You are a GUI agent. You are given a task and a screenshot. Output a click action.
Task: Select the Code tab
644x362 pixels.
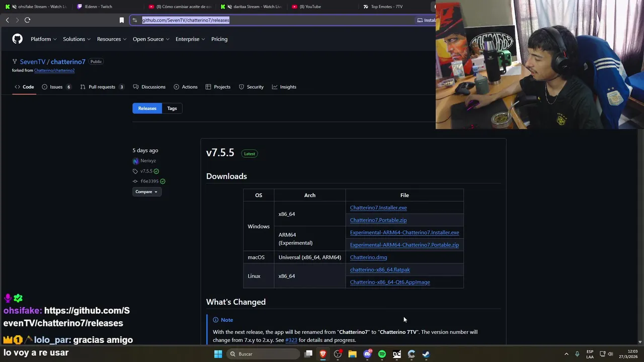24,87
